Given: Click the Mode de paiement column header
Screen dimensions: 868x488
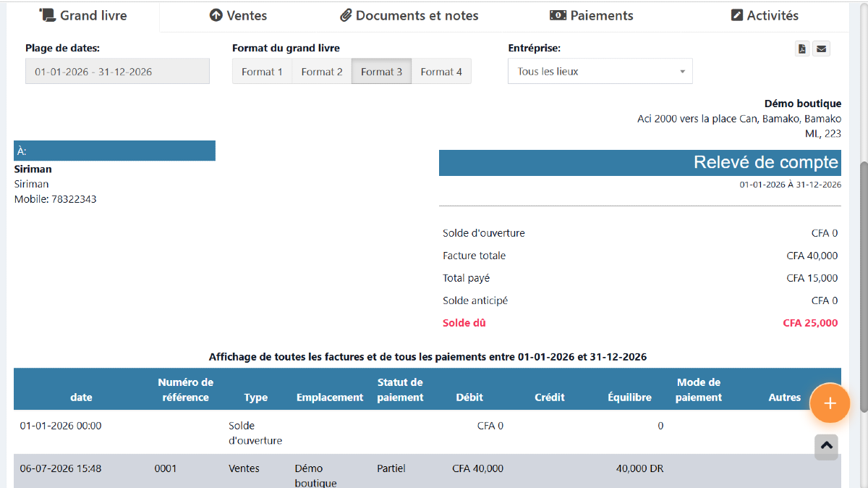Looking at the screenshot, I should (699, 390).
